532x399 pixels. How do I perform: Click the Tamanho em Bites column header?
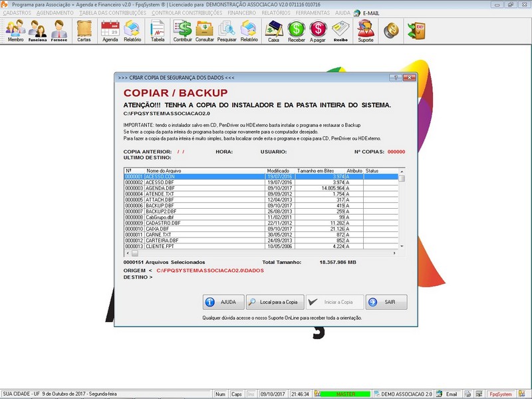321,171
